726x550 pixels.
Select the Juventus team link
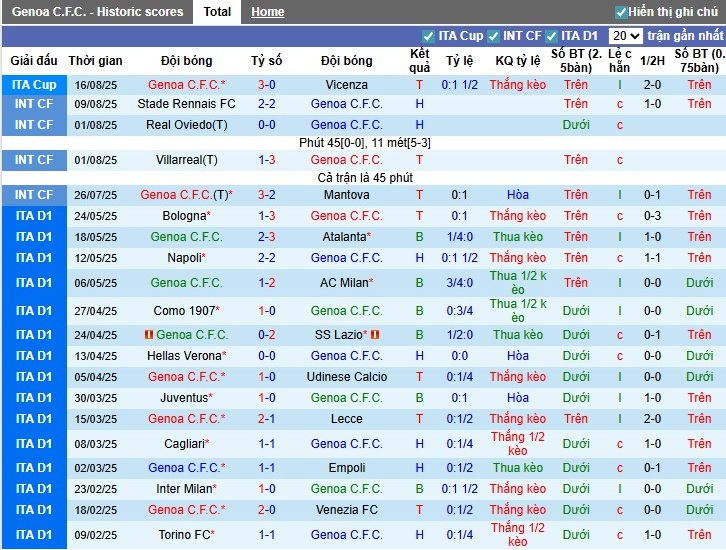click(x=184, y=398)
